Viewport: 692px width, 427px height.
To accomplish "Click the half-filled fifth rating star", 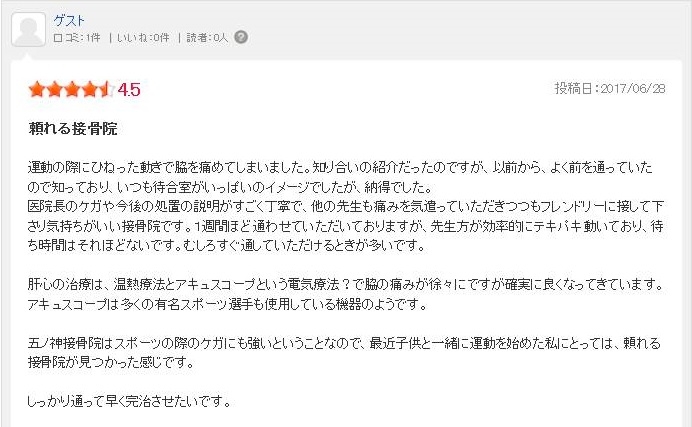I will [107, 89].
